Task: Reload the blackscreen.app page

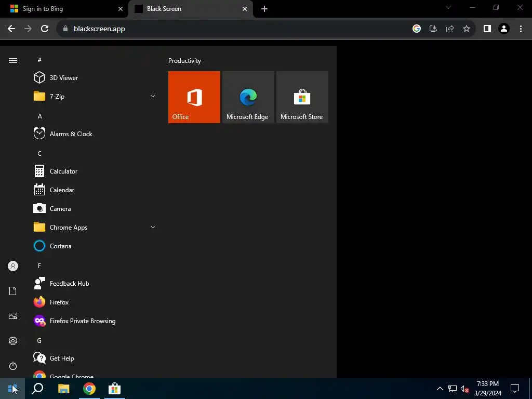Action: click(45, 29)
